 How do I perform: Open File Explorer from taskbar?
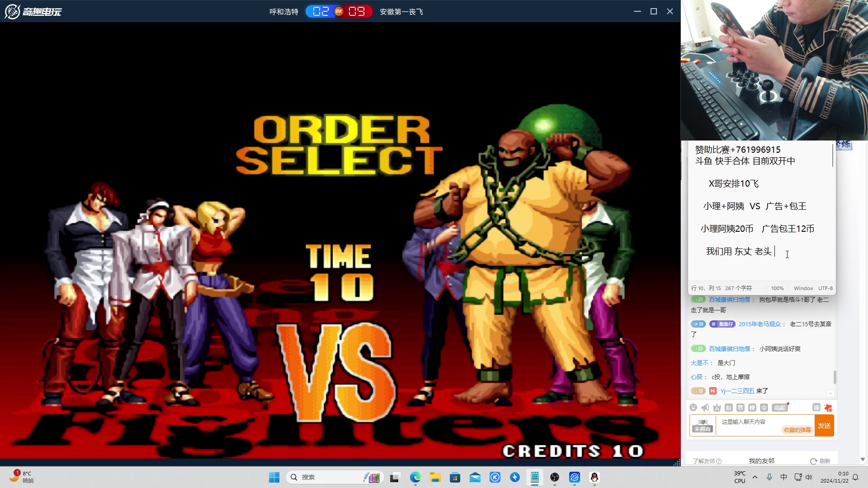point(435,477)
